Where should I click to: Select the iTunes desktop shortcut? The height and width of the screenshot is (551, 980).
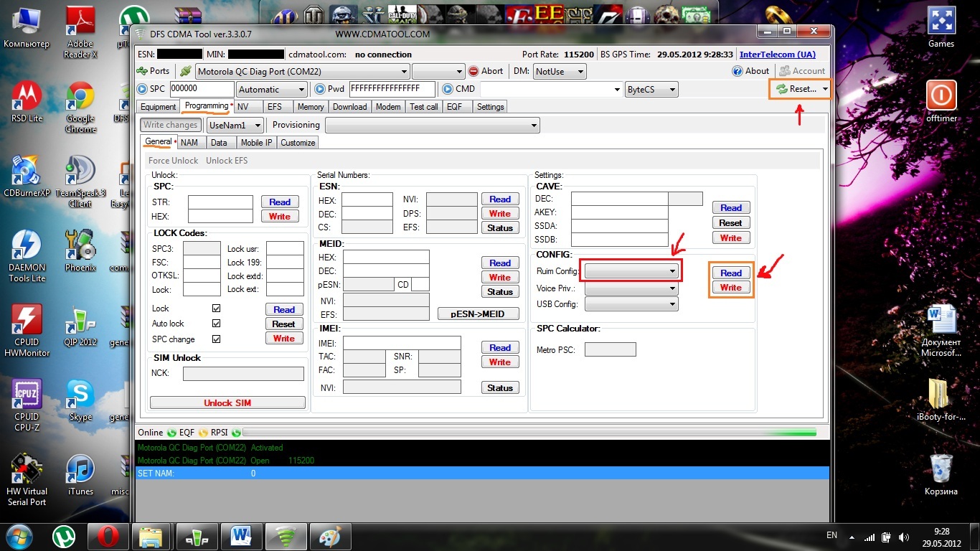pos(80,476)
